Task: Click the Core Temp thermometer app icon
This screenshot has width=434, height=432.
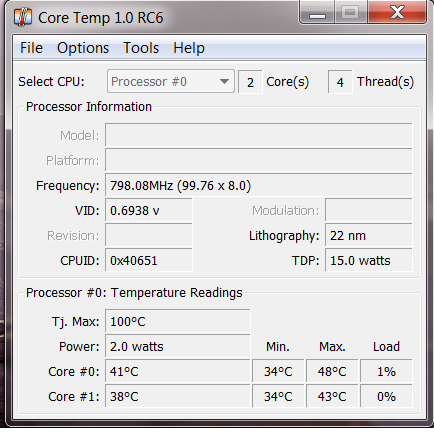Action: 23,17
